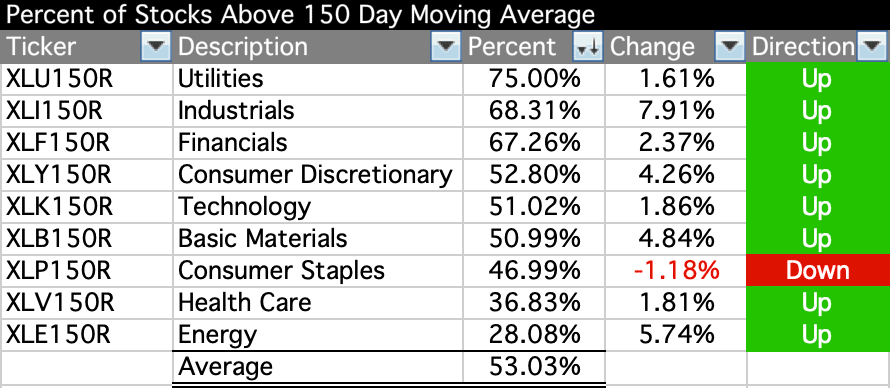The height and width of the screenshot is (388, 890).
Task: Open the Ticker column filter dropdown
Action: 156,47
